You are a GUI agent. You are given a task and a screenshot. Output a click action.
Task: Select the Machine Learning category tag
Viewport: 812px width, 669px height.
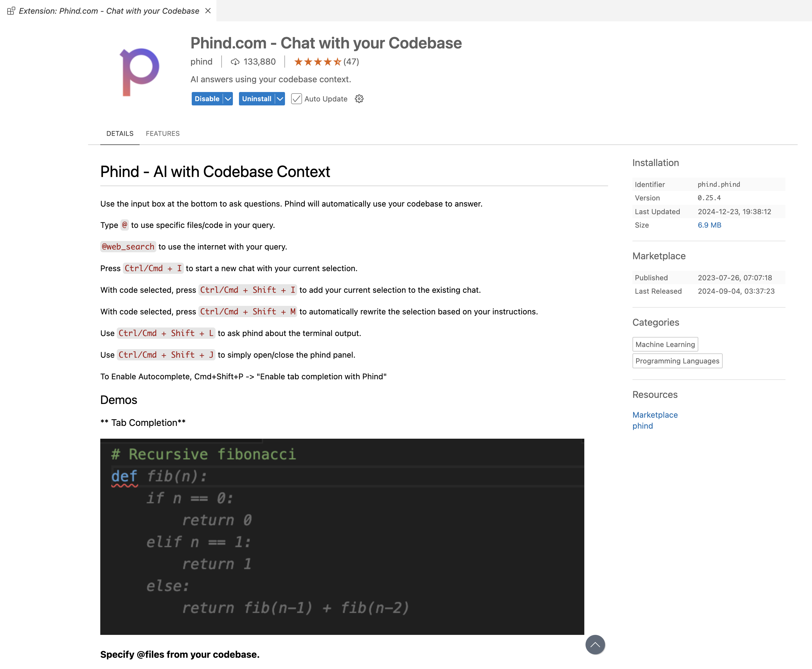[665, 345]
